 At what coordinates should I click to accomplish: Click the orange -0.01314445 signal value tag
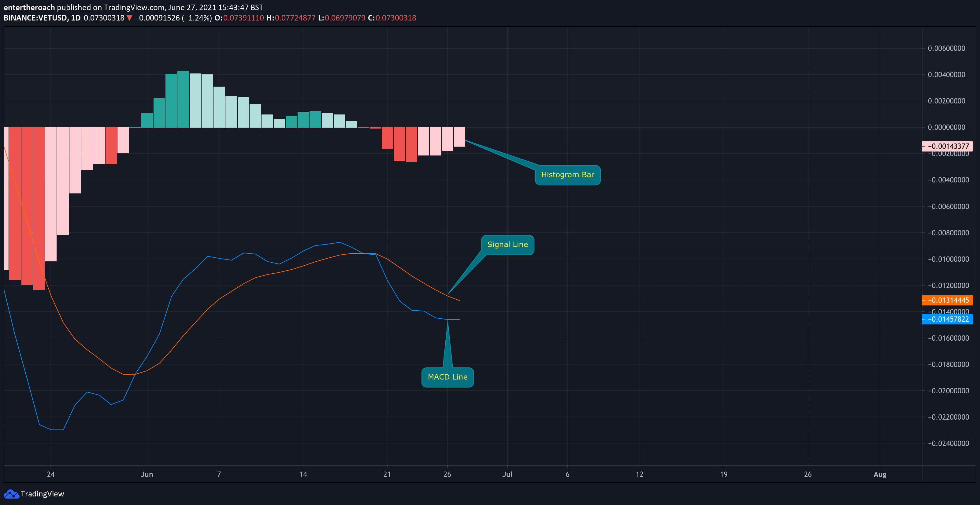947,300
